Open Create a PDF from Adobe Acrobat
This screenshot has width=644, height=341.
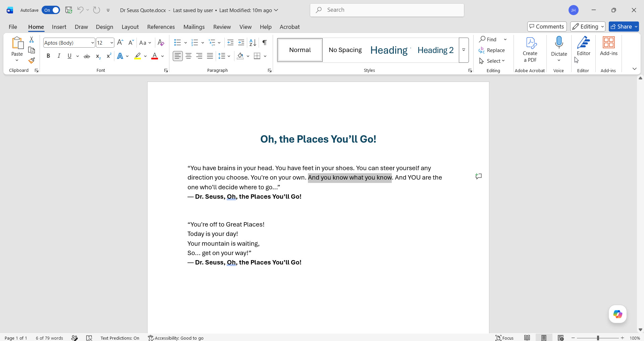click(530, 50)
